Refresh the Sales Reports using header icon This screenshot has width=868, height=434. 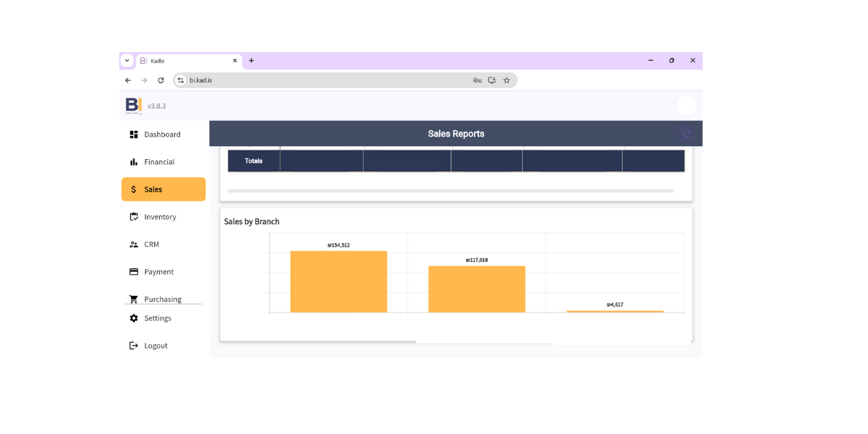pos(686,134)
